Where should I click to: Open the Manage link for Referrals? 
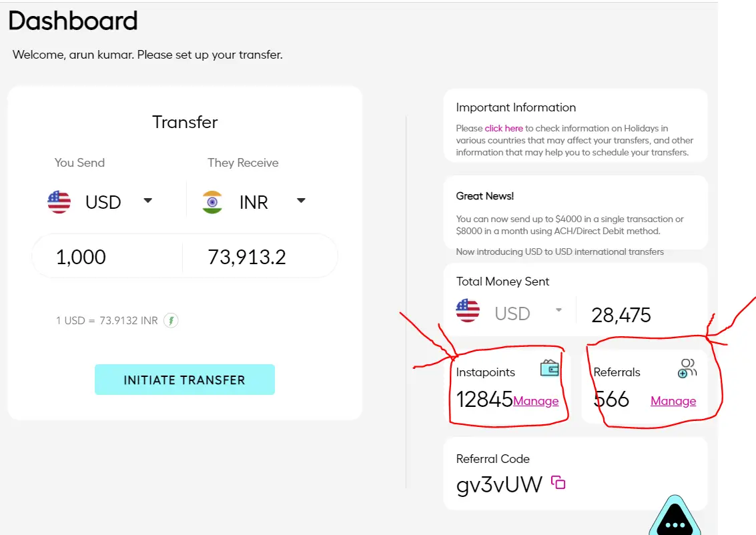pos(673,401)
